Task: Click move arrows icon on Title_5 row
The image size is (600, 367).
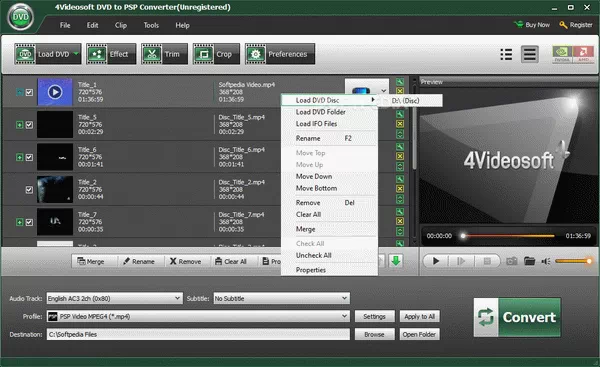Action: (400, 134)
